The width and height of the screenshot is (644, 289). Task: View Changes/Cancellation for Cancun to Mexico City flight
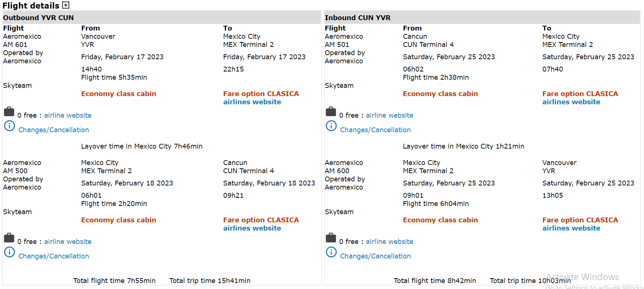375,130
